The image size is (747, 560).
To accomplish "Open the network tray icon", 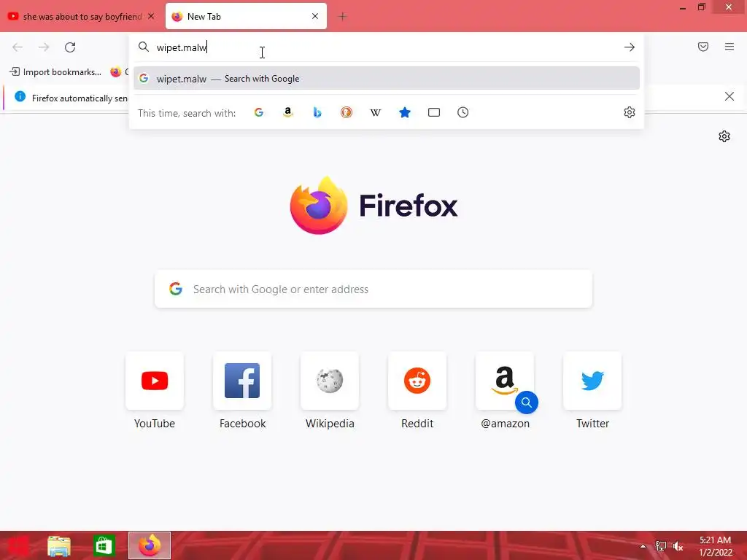I will point(660,545).
